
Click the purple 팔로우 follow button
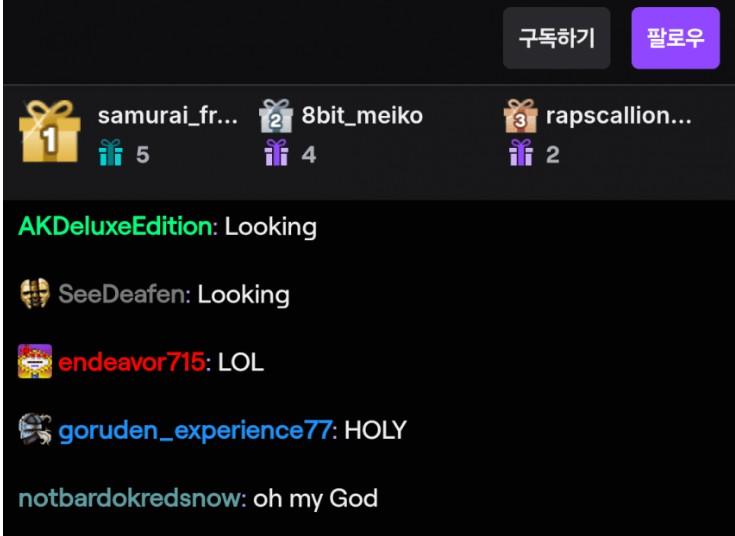point(675,38)
